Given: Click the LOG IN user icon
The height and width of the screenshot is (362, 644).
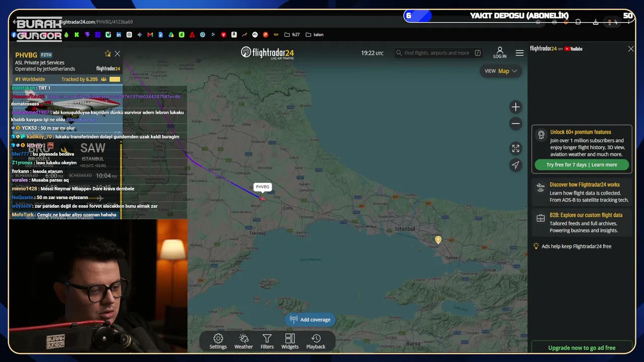Looking at the screenshot, I should tap(500, 52).
